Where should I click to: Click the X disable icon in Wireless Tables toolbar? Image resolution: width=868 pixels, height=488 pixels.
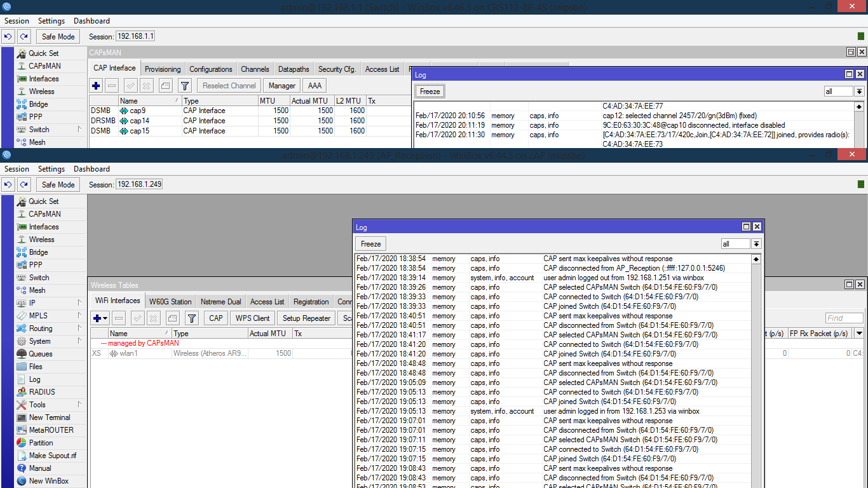pyautogui.click(x=153, y=318)
